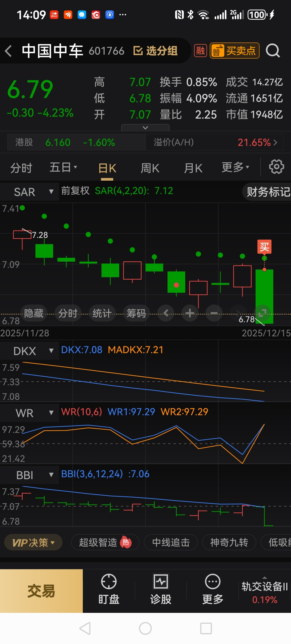Tap the 量比 2.25 value
Screen dimensions: 291x644
point(188,115)
